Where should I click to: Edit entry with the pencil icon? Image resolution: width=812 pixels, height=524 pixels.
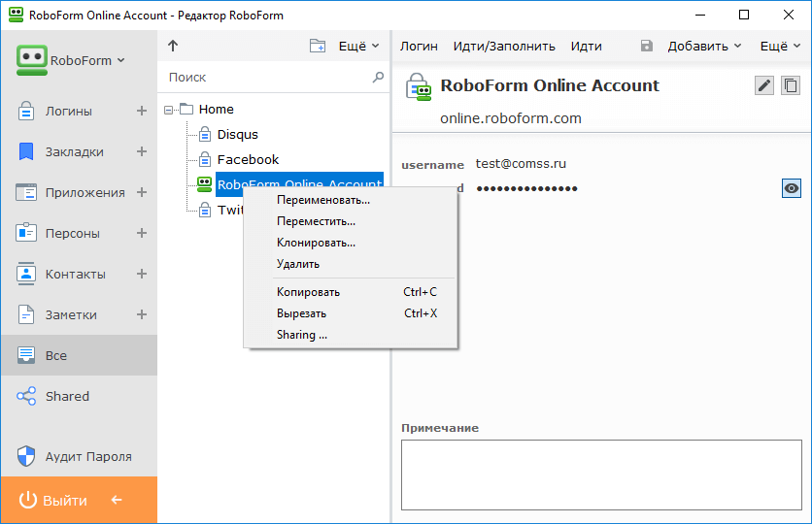(x=764, y=85)
